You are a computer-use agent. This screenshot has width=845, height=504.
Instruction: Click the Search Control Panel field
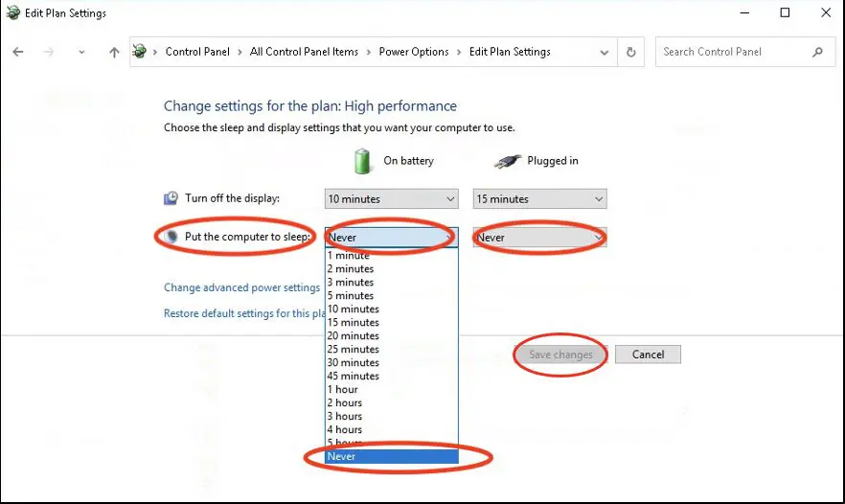pyautogui.click(x=733, y=52)
